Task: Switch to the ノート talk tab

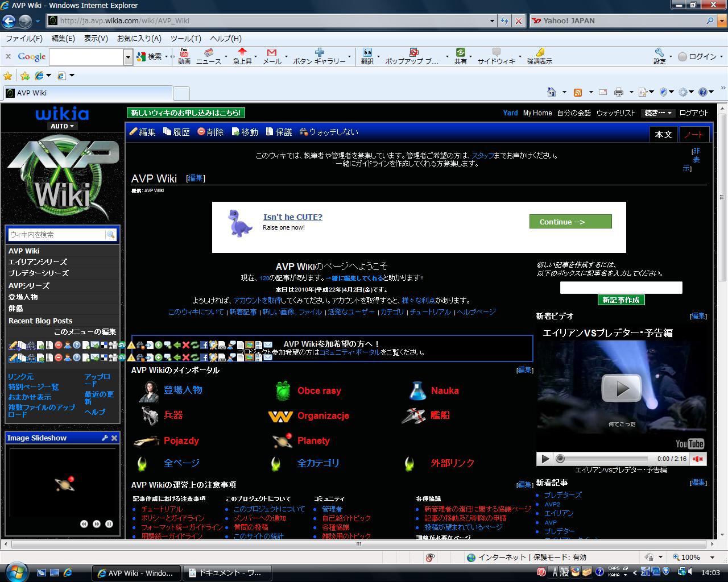Action: tap(694, 134)
